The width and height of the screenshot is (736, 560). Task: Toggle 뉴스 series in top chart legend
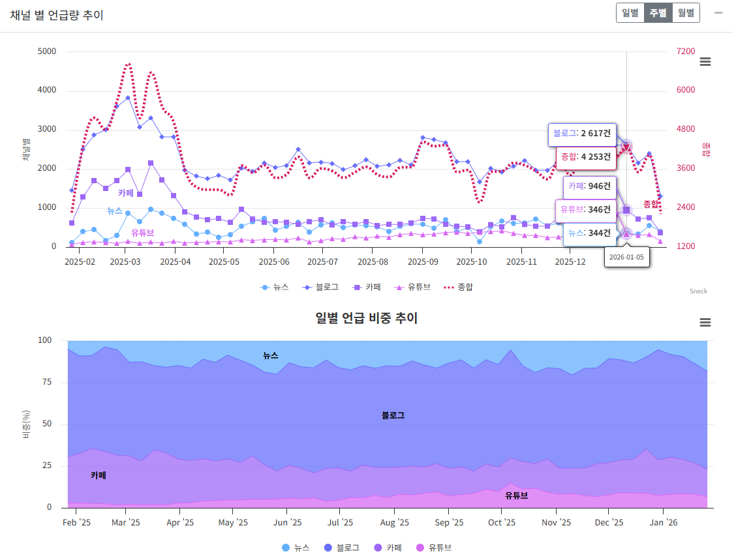pyautogui.click(x=275, y=287)
